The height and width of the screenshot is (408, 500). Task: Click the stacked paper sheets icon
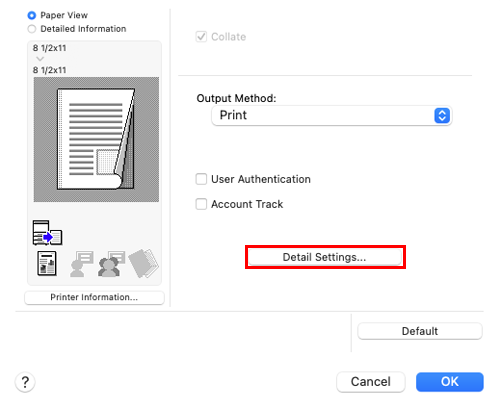coord(144,263)
